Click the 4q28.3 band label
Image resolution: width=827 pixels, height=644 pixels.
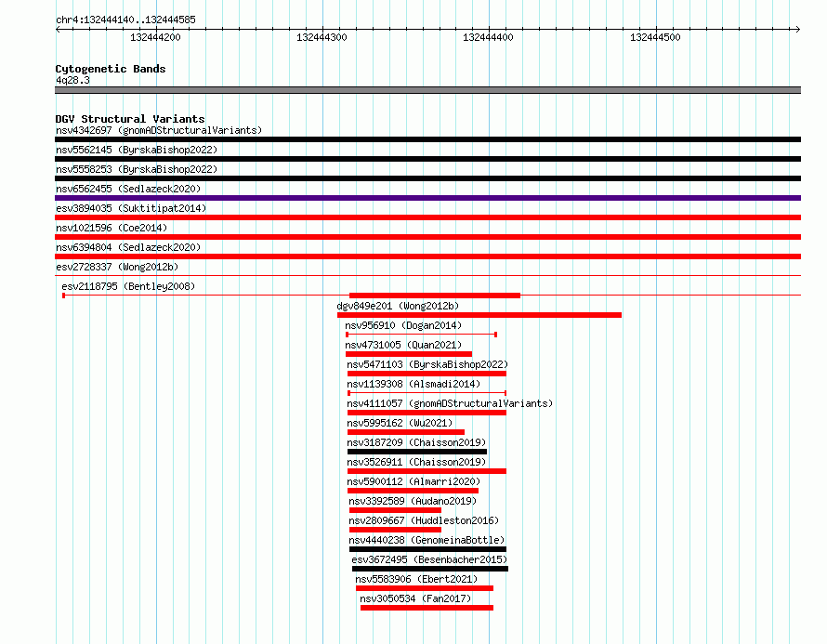pos(72,80)
